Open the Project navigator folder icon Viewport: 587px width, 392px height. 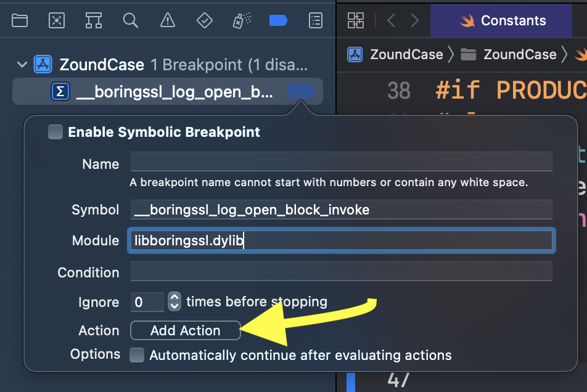pyautogui.click(x=20, y=20)
